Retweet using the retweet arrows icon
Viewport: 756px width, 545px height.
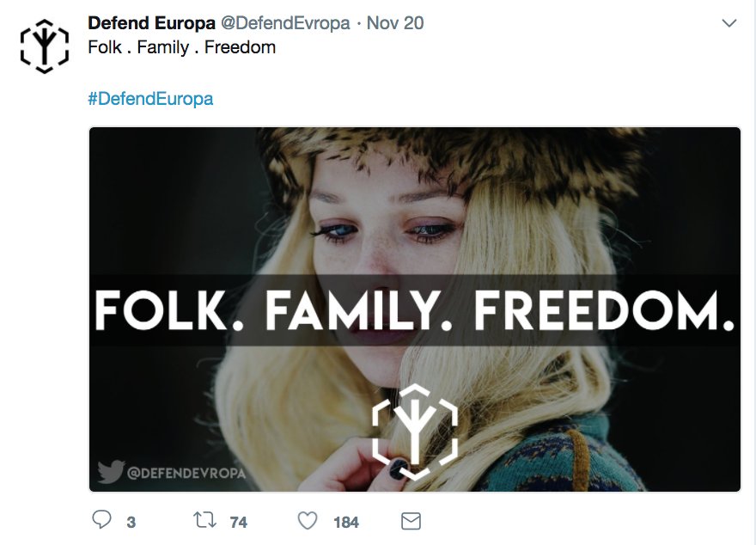(205, 520)
